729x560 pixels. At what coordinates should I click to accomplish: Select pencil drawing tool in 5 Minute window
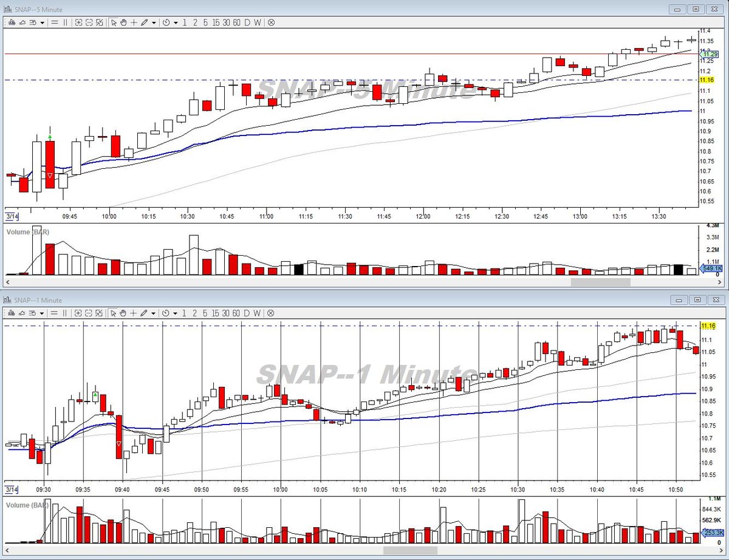tap(145, 22)
